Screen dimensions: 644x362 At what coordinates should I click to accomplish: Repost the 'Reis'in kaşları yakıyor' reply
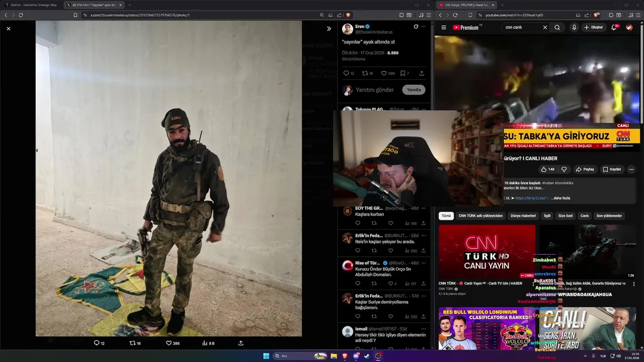[374, 250]
